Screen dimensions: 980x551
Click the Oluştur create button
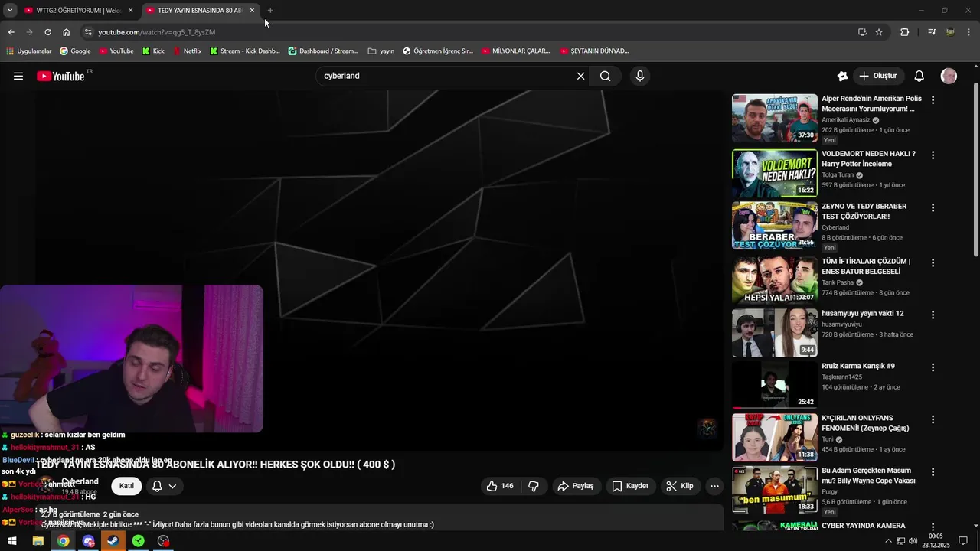[877, 76]
